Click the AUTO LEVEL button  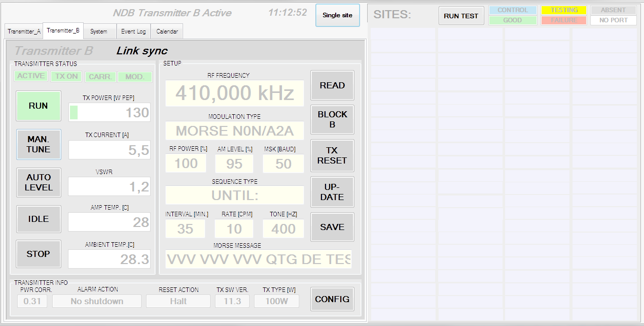point(39,182)
